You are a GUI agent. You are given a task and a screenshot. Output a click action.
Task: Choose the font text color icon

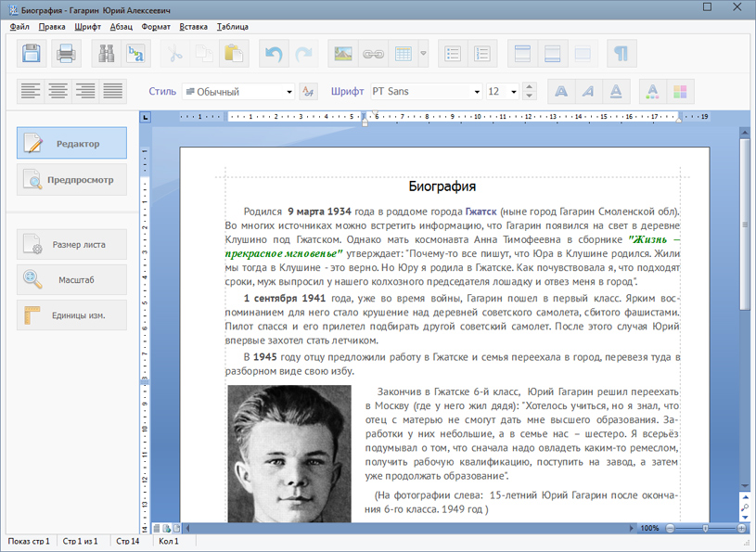click(x=652, y=91)
